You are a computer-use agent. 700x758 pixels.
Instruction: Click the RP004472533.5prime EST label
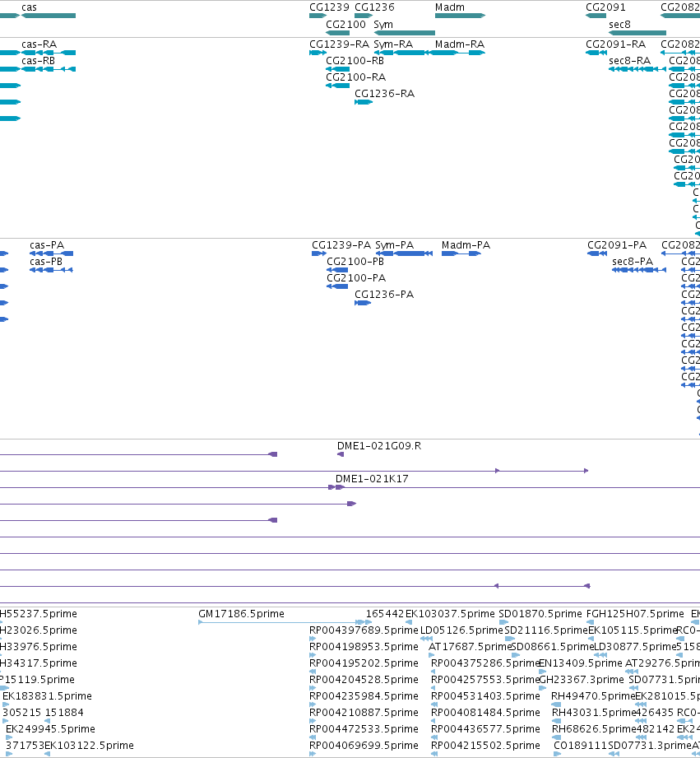(364, 729)
